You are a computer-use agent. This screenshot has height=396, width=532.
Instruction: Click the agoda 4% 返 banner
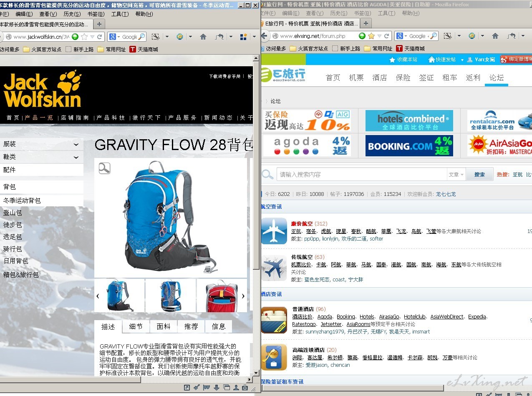[x=307, y=145]
